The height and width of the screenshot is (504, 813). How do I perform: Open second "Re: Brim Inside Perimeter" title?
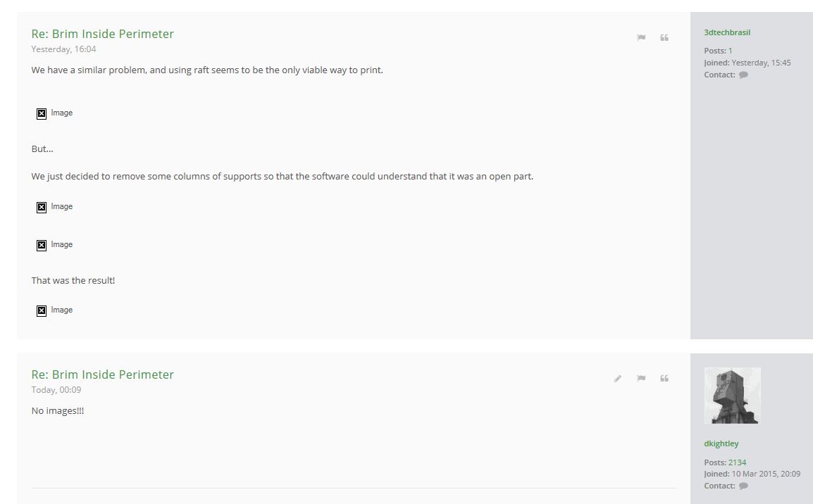(103, 374)
